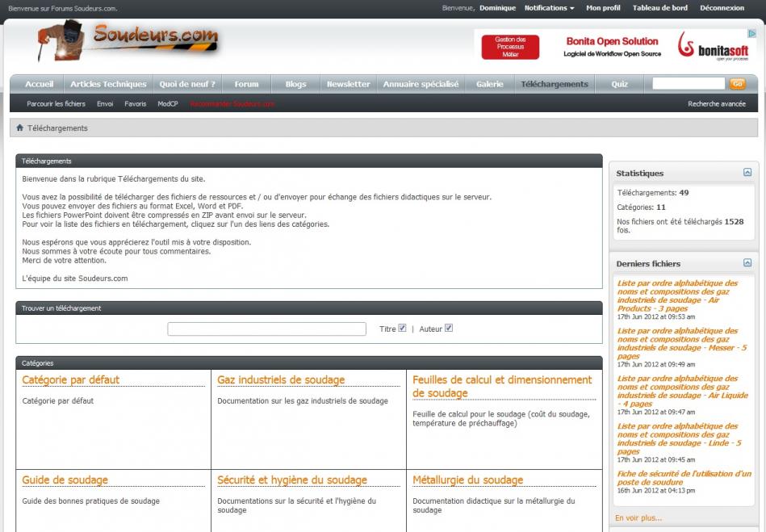Open the Gaz industriels de soudage category
The height and width of the screenshot is (532, 766).
coord(280,380)
